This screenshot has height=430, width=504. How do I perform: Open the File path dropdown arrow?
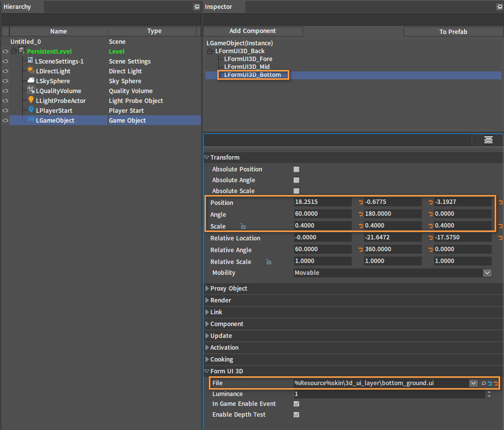tap(473, 383)
